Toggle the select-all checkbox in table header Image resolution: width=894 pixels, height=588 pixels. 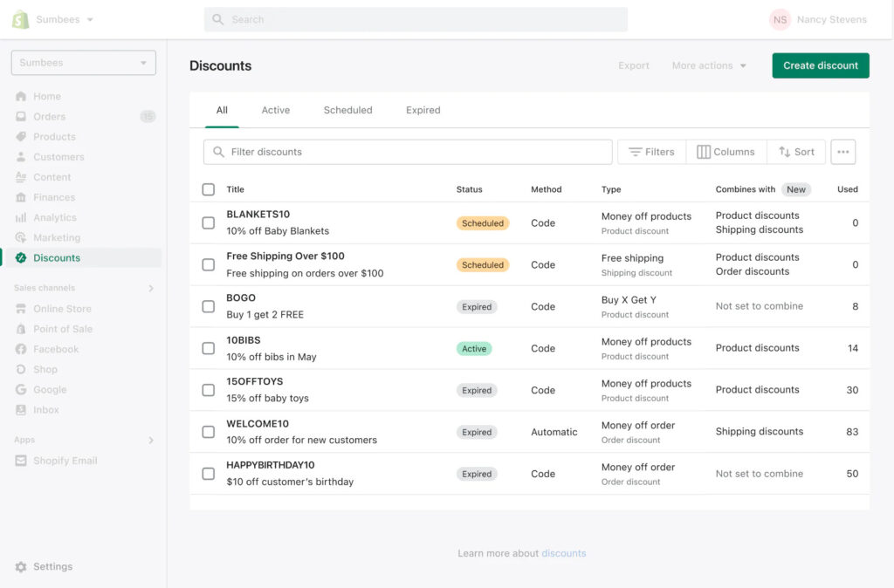pyautogui.click(x=208, y=189)
